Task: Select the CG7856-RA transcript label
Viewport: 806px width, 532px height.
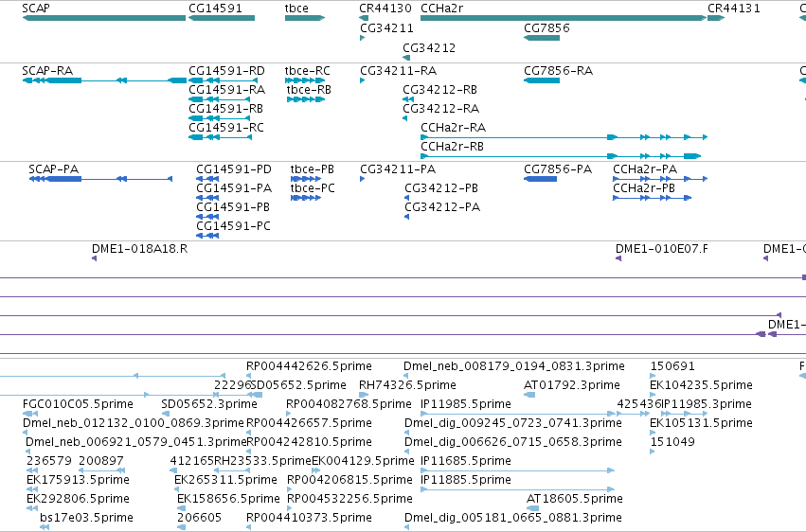Action: click(558, 71)
